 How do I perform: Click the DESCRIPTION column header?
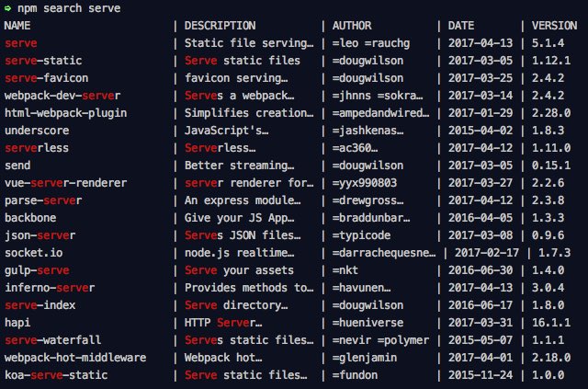[223, 26]
